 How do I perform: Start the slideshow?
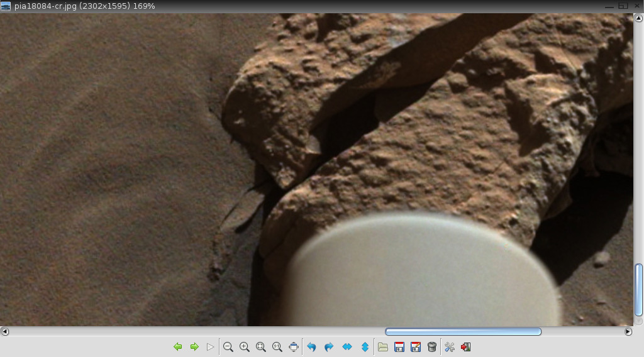210,347
